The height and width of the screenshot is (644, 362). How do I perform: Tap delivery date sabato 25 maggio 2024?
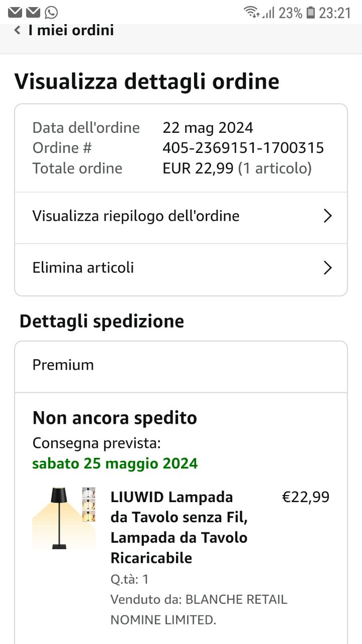[x=115, y=463]
